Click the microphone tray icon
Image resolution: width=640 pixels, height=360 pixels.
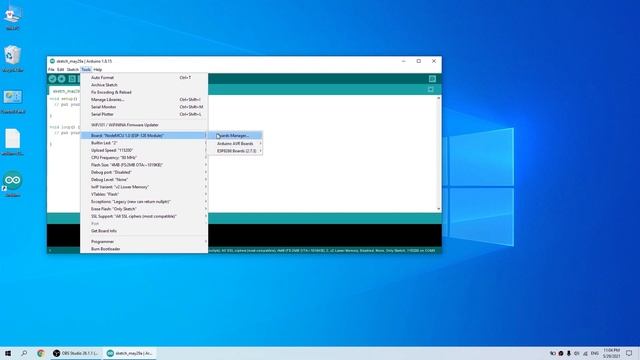[569, 353]
